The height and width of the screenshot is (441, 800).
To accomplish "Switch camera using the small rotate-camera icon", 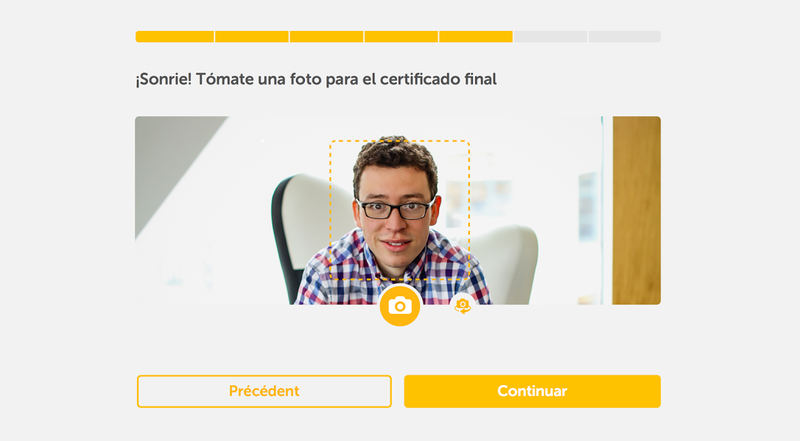I will point(463,305).
